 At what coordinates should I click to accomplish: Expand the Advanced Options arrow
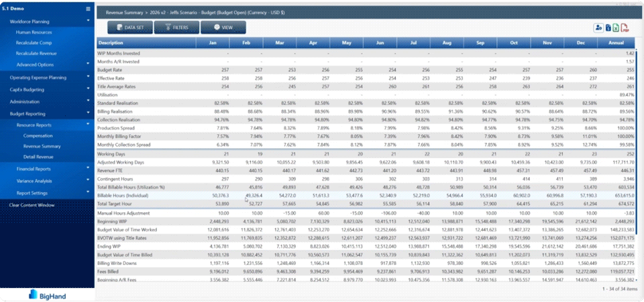(x=88, y=64)
